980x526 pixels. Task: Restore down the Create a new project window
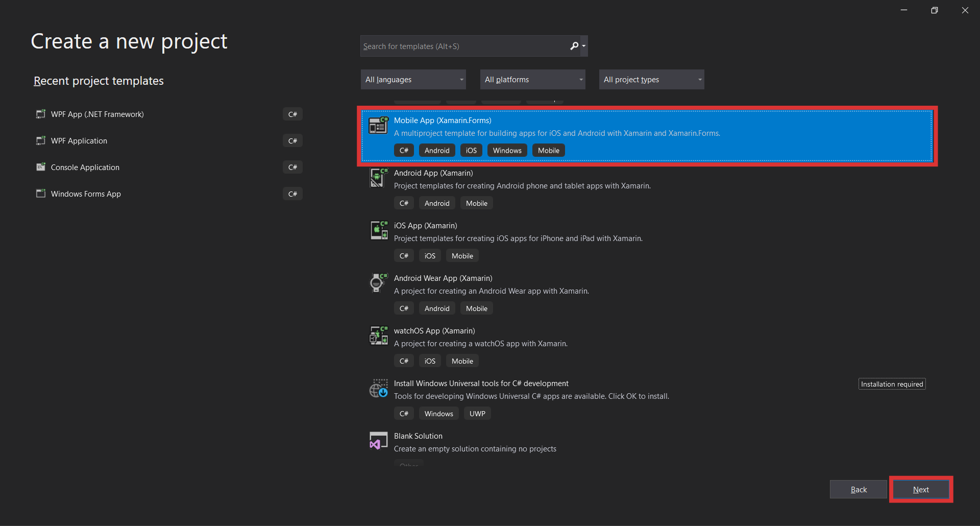click(935, 10)
